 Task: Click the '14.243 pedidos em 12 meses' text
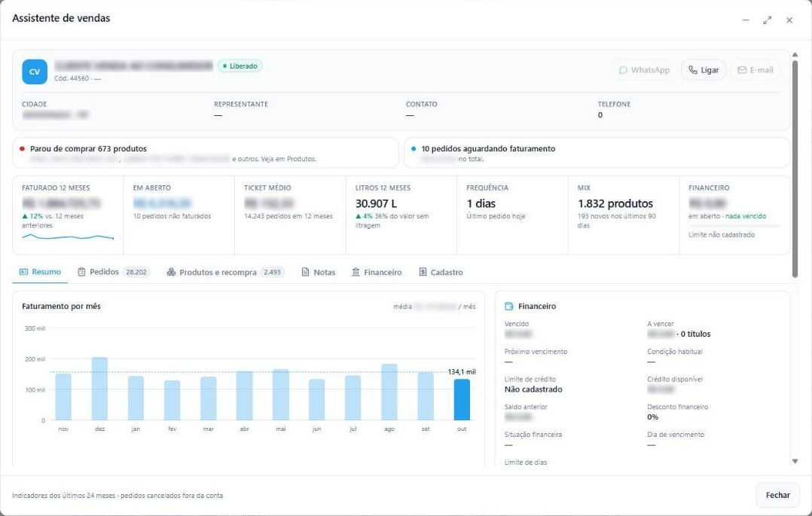(x=288, y=216)
